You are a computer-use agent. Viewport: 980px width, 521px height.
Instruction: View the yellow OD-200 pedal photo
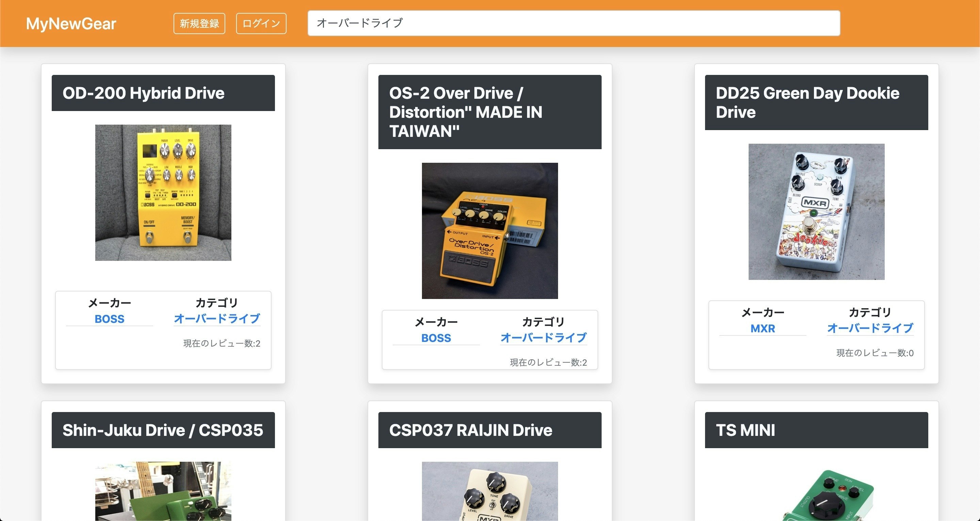pyautogui.click(x=163, y=193)
